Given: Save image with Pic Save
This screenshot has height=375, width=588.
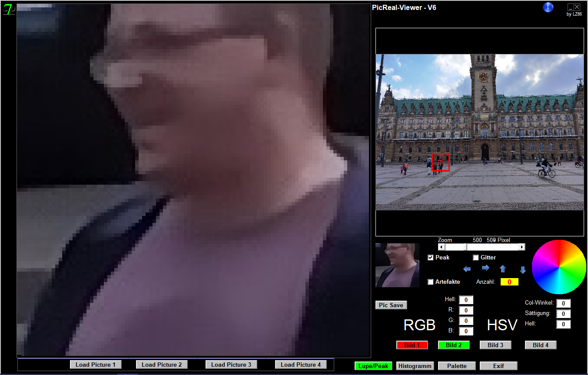Looking at the screenshot, I should point(391,305).
